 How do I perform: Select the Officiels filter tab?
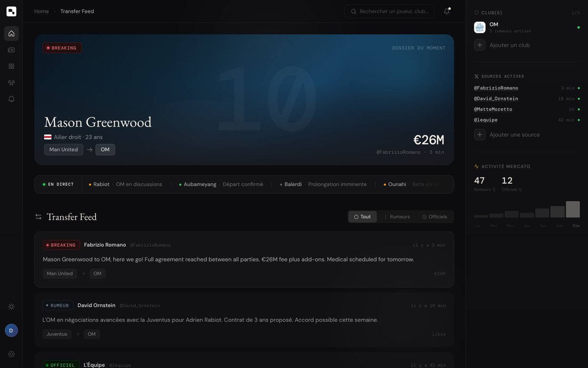pyautogui.click(x=435, y=217)
